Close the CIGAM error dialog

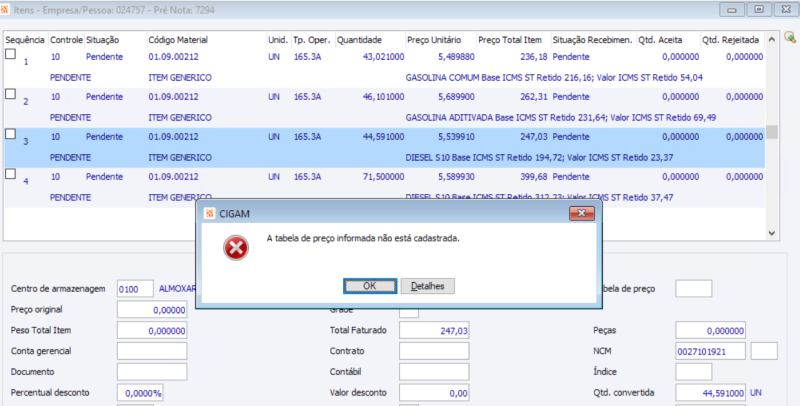tap(582, 213)
